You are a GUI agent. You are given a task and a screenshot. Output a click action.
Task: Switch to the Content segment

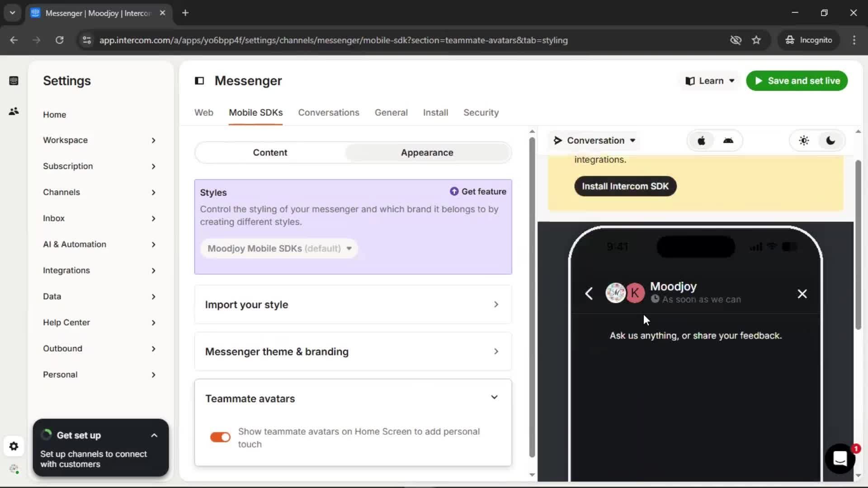[x=270, y=153]
